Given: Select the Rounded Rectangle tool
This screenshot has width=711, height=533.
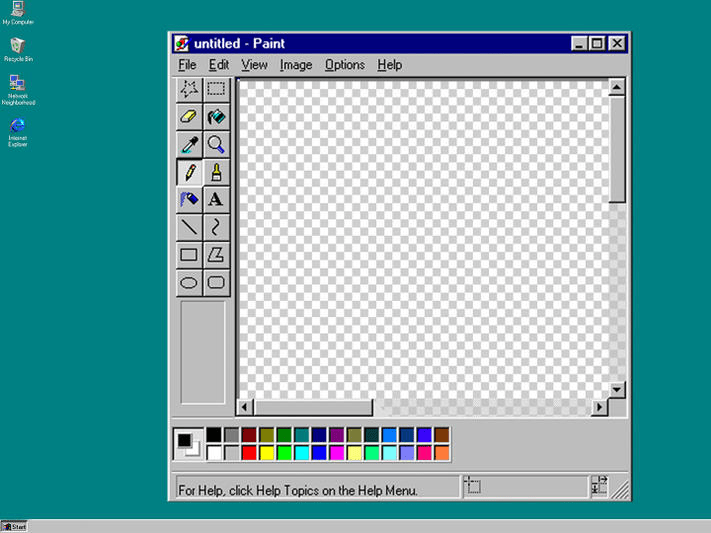Looking at the screenshot, I should click(216, 283).
